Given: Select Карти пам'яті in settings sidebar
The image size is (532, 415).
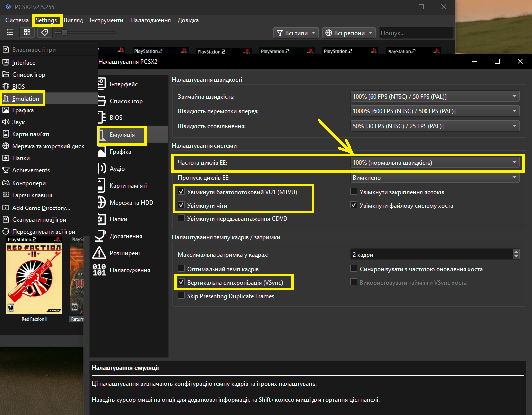Looking at the screenshot, I should pos(128,186).
